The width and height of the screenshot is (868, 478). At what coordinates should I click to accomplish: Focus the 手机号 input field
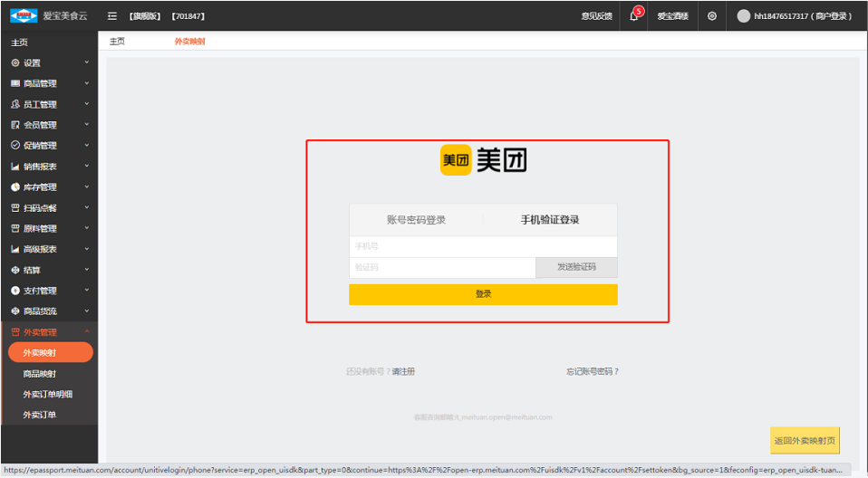483,246
